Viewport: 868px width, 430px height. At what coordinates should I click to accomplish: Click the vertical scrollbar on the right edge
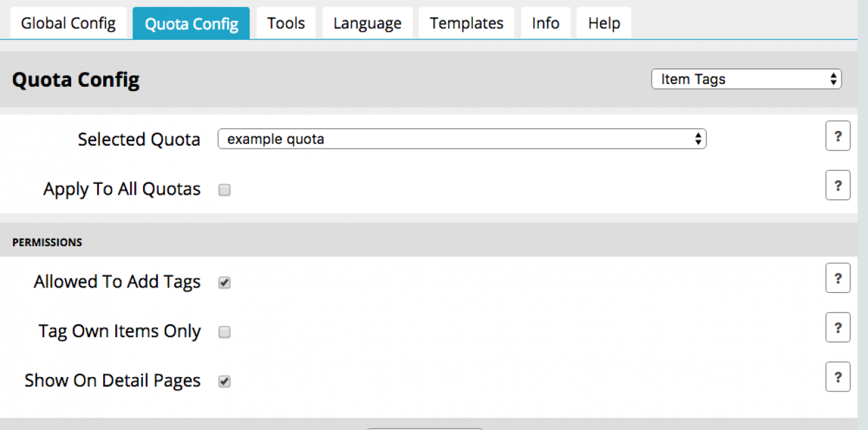[x=863, y=203]
